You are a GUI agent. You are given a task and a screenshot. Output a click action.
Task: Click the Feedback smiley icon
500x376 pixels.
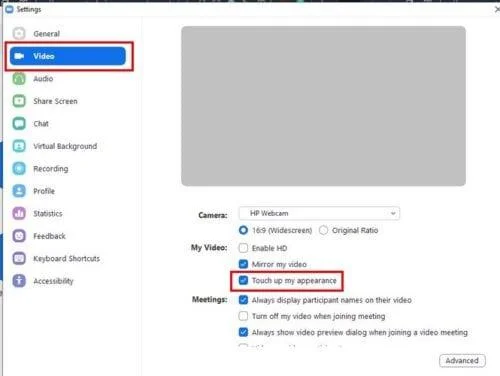tap(19, 236)
